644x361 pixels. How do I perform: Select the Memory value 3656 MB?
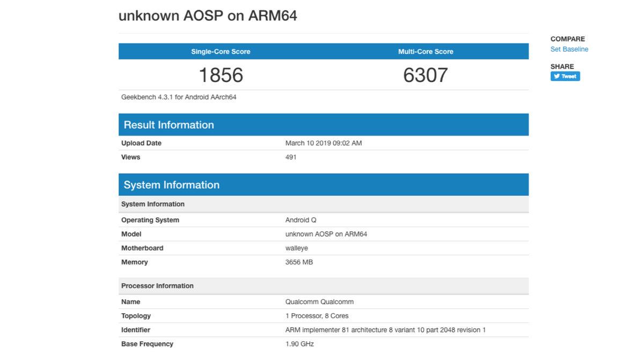pyautogui.click(x=299, y=262)
